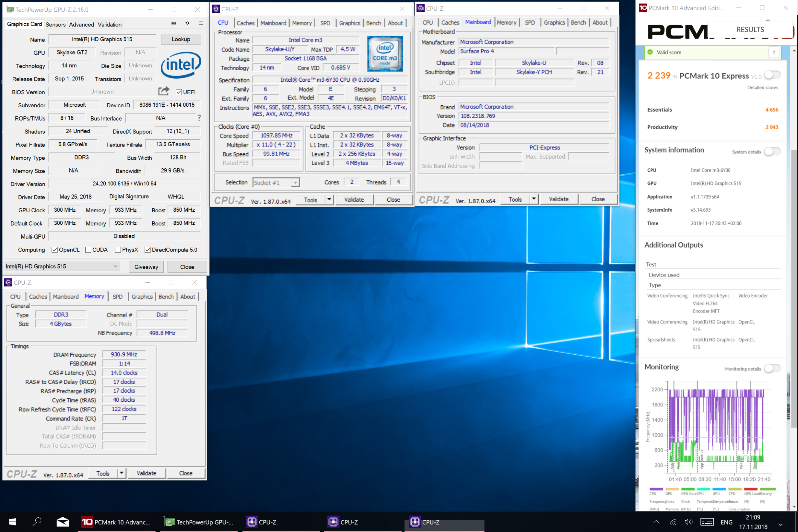Toggle the UEFI checkbox

179,92
